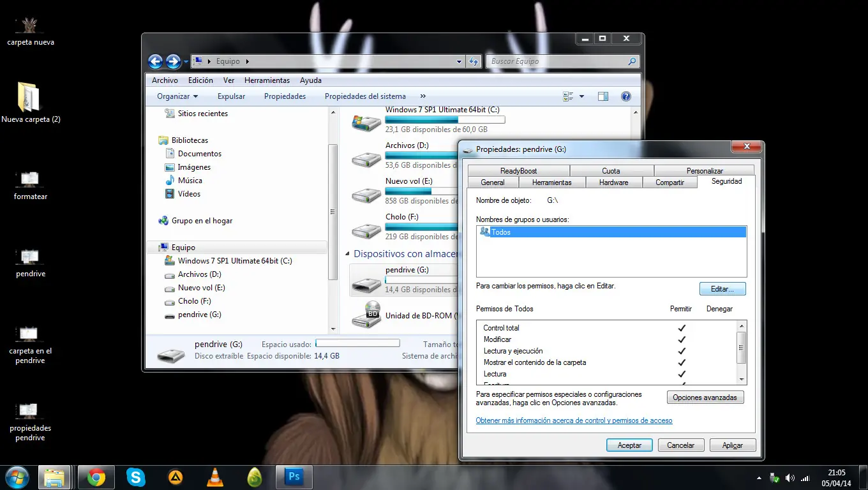Show hidden system tray icons

click(759, 478)
